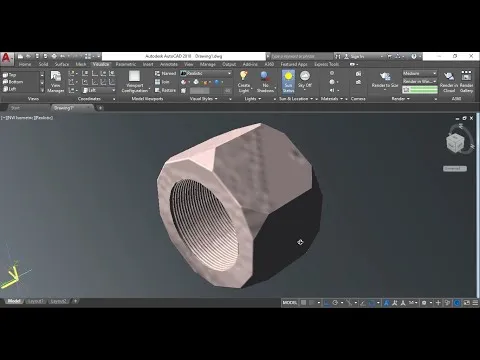Image resolution: width=480 pixels, height=360 pixels.
Task: Click the render output file icon beside progress bar
Action: click(x=406, y=90)
